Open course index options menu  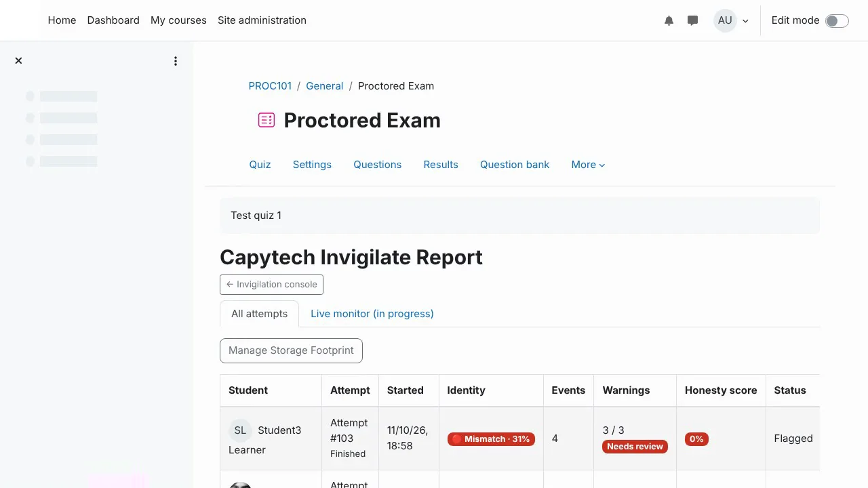pos(176,61)
